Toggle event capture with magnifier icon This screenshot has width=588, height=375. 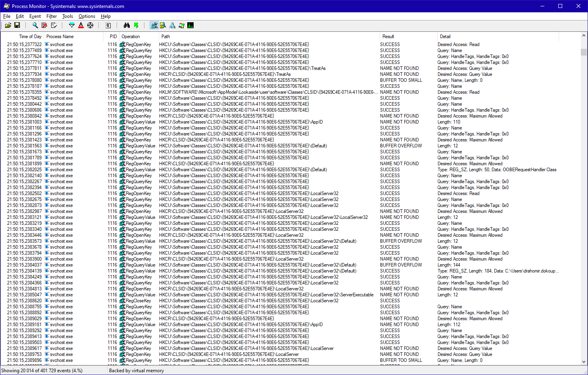(x=35, y=25)
